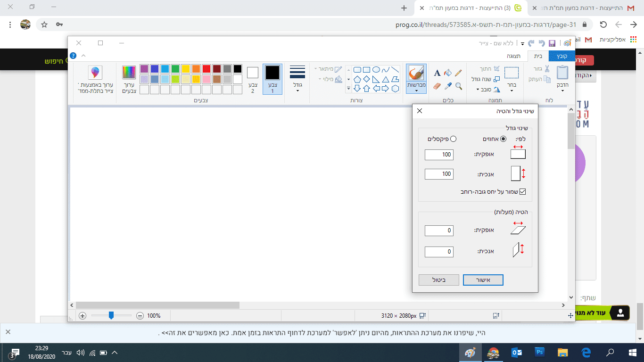Screen dimensions: 644x362
Task: Pick the yellow color swatch in the top row
Action: (186, 69)
